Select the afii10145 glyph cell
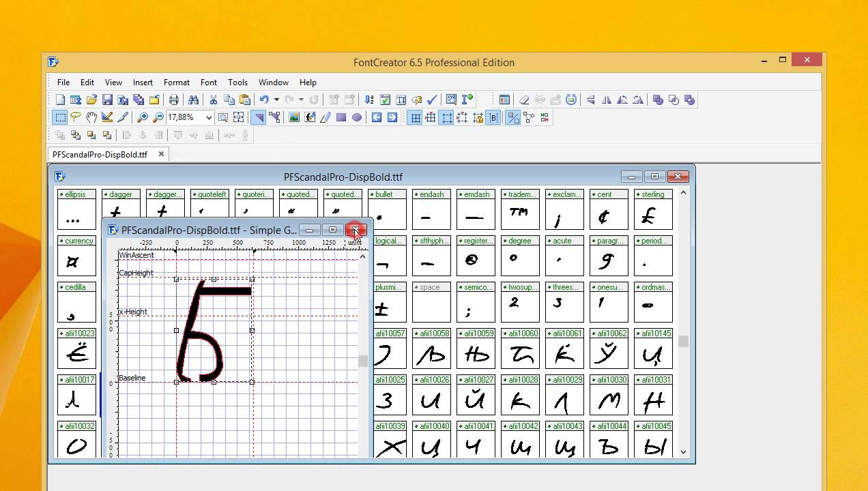868x491 pixels. pos(653,348)
